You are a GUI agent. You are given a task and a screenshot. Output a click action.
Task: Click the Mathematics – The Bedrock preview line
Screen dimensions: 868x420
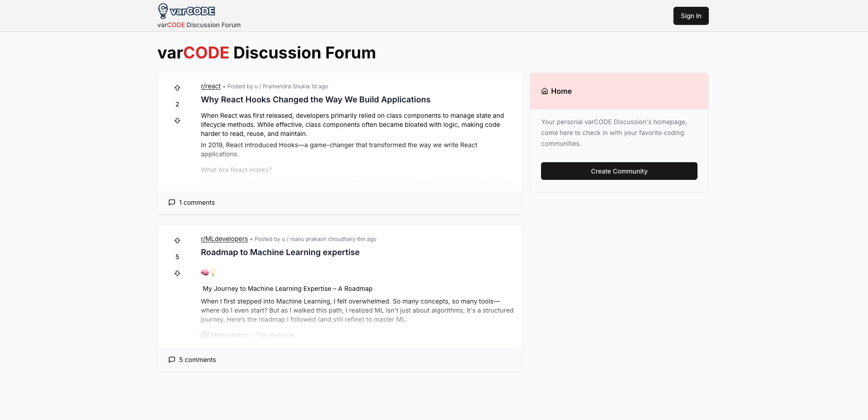pos(248,335)
